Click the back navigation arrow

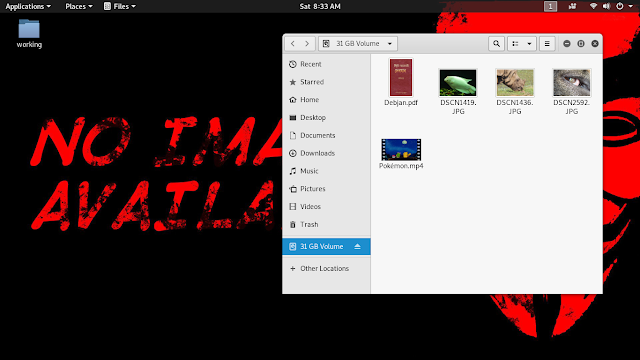[x=293, y=44]
